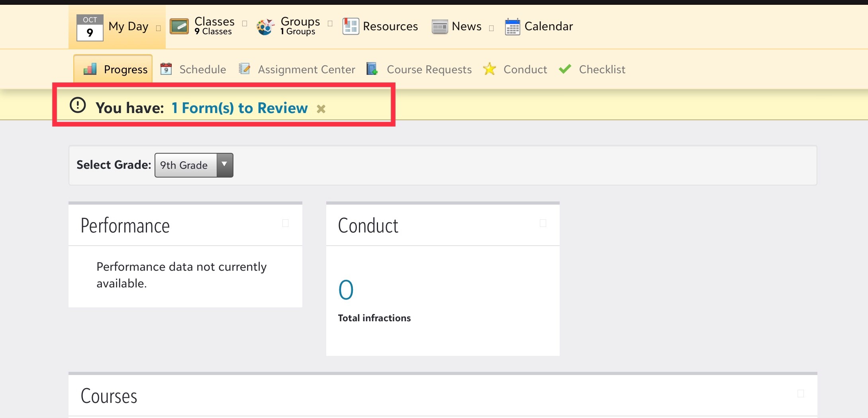
Task: Click the Oct 9 calendar date icon
Action: [x=90, y=27]
